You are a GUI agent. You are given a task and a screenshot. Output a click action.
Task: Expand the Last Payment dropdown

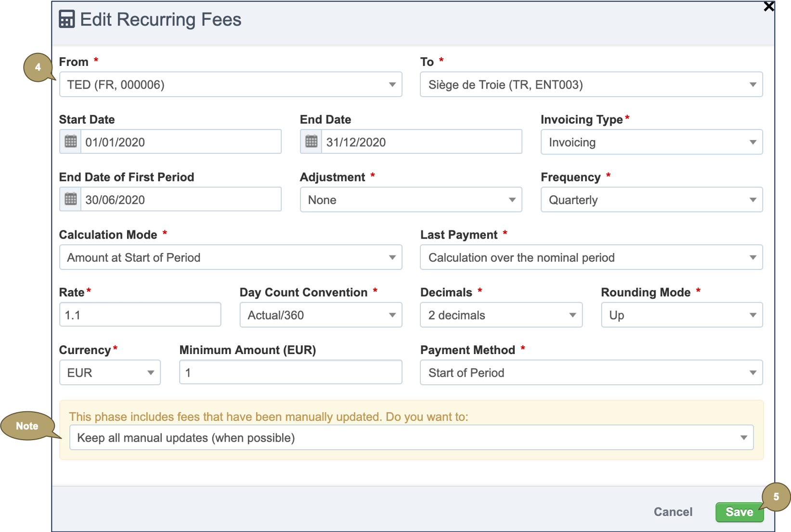[591, 258]
